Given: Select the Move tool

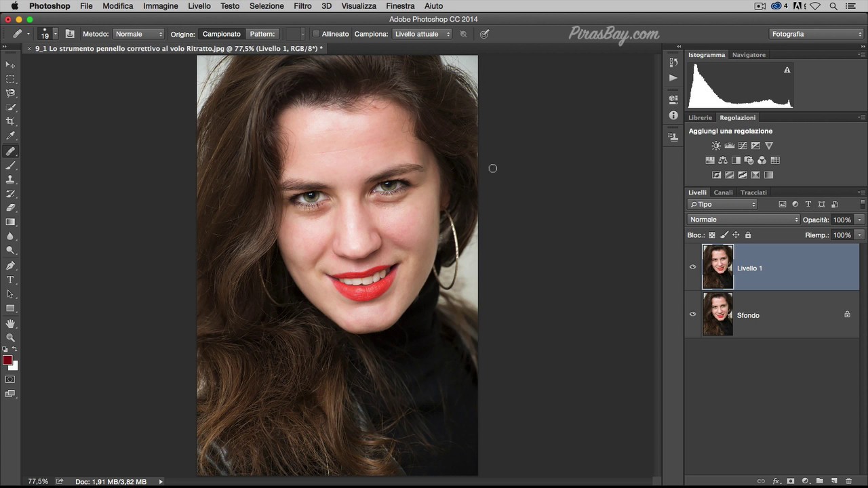Looking at the screenshot, I should pyautogui.click(x=10, y=64).
